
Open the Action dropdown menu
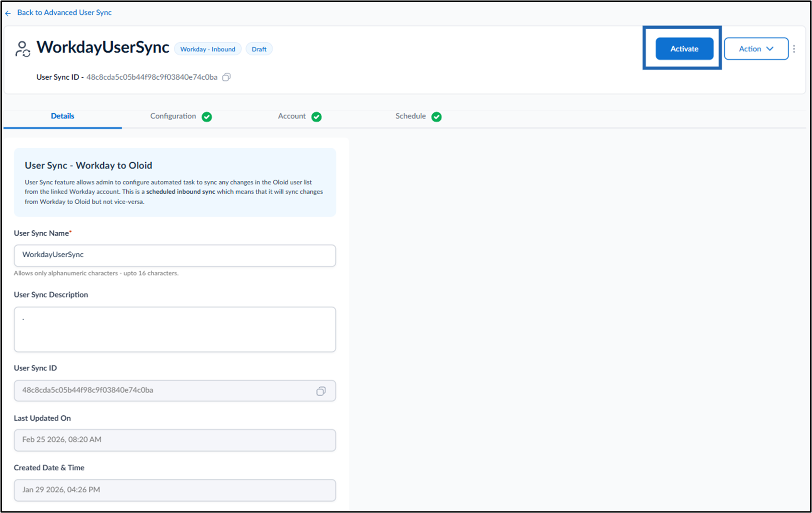[756, 49]
